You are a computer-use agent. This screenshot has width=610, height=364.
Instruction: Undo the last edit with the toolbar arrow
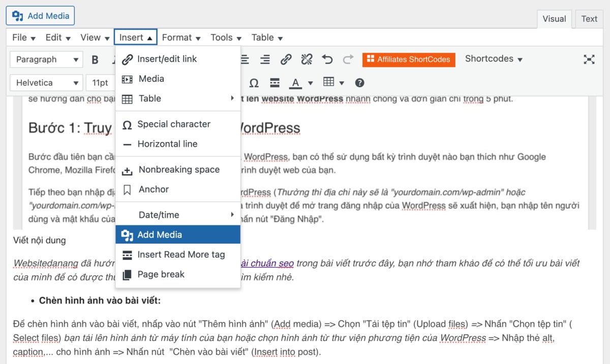327,60
